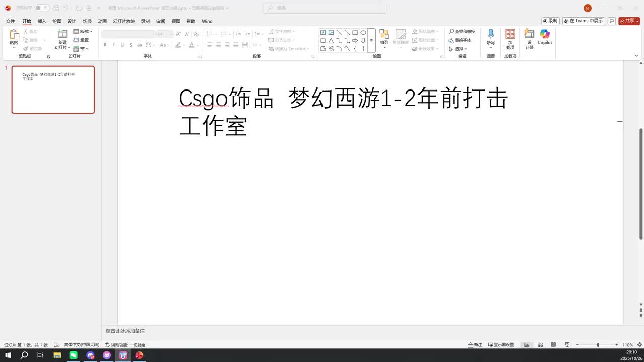The image size is (644, 362).
Task: Increase font size with the larger A
Action: tap(178, 34)
